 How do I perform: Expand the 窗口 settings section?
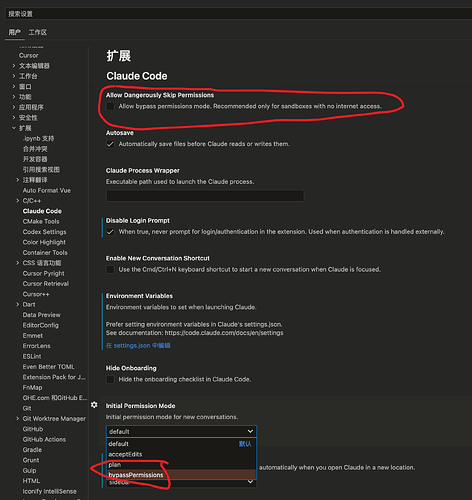coord(14,86)
